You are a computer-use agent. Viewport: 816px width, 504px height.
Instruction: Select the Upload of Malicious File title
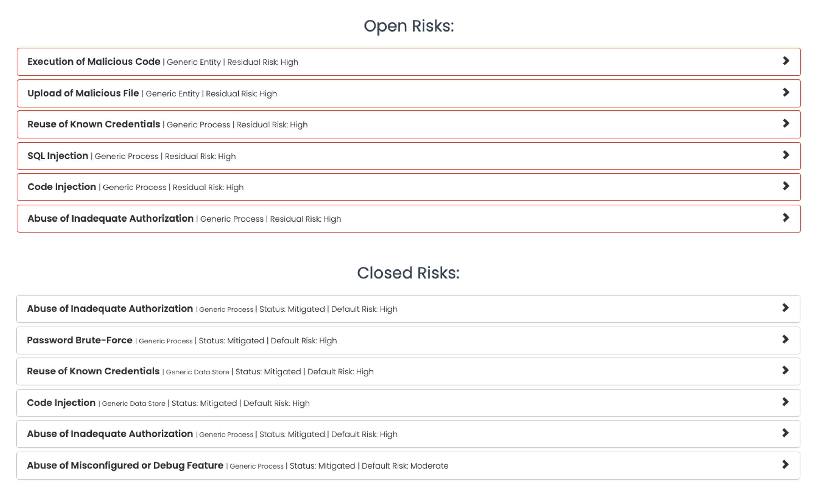tap(83, 93)
